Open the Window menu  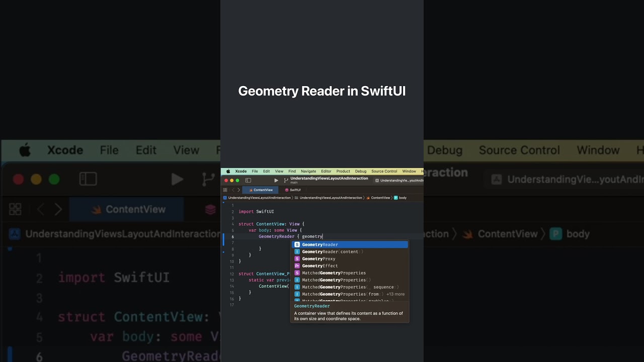click(409, 171)
